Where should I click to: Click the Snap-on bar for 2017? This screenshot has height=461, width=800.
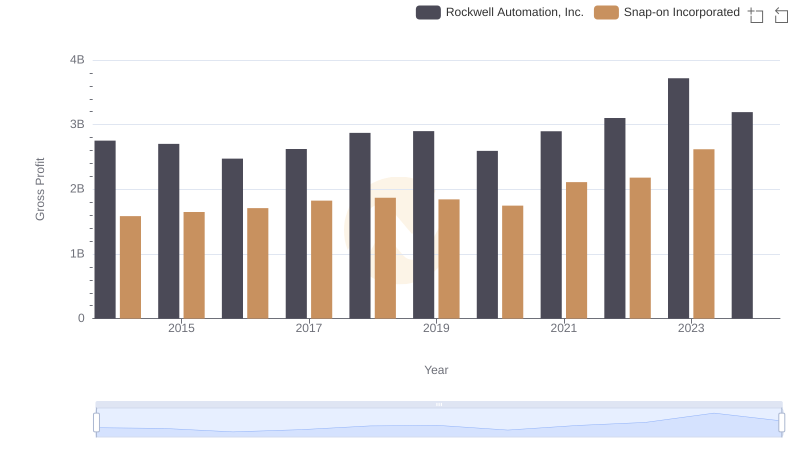(321, 260)
